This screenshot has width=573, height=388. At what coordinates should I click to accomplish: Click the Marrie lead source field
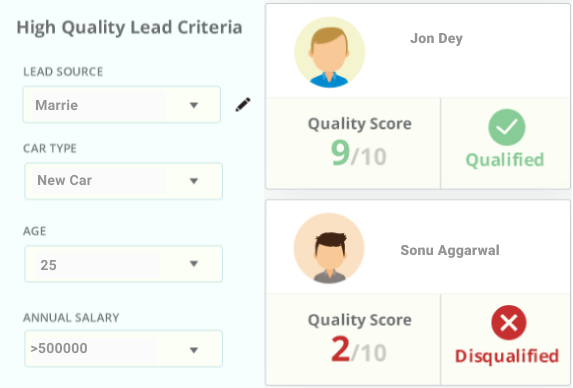pos(121,104)
